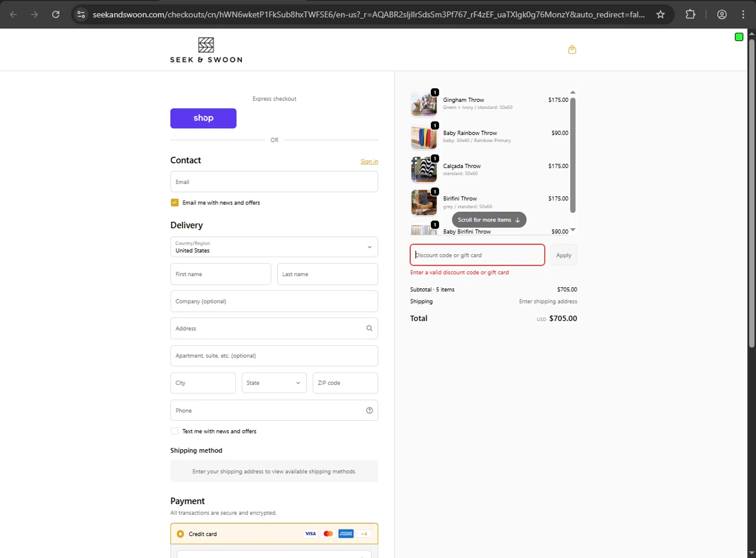Click the browser URL address bar

(368, 15)
